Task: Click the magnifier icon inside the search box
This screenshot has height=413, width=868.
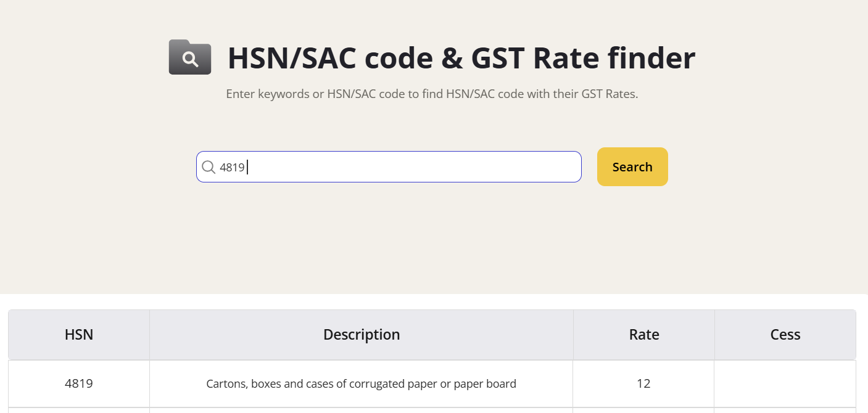Action: [209, 167]
